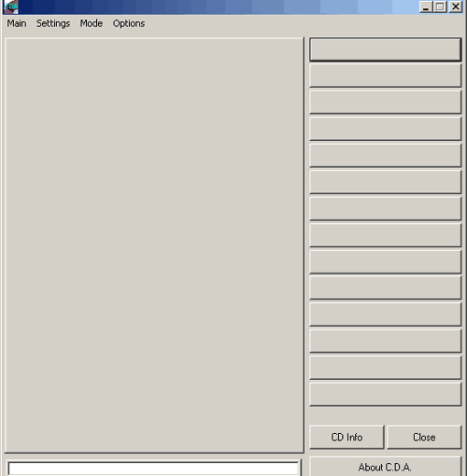
Task: Select the third blank track button
Action: [x=385, y=102]
